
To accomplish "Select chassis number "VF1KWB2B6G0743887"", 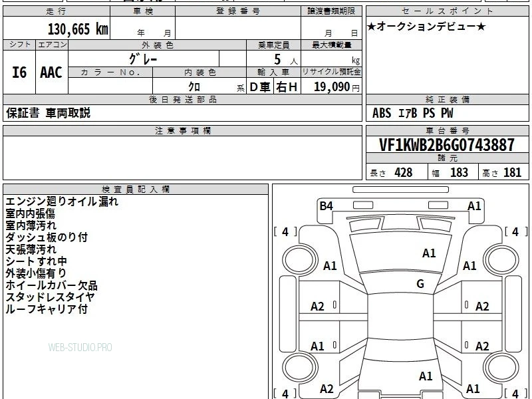I will click(x=447, y=145).
